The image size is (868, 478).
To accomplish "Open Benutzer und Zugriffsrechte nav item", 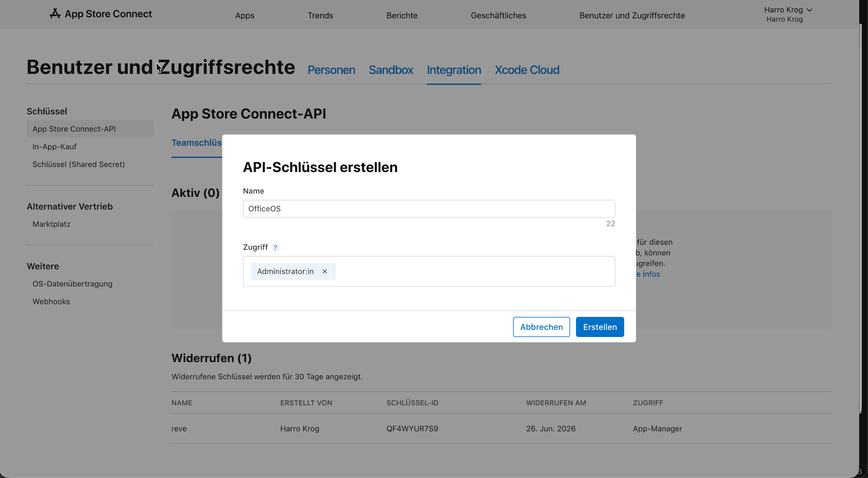I will 632,15.
